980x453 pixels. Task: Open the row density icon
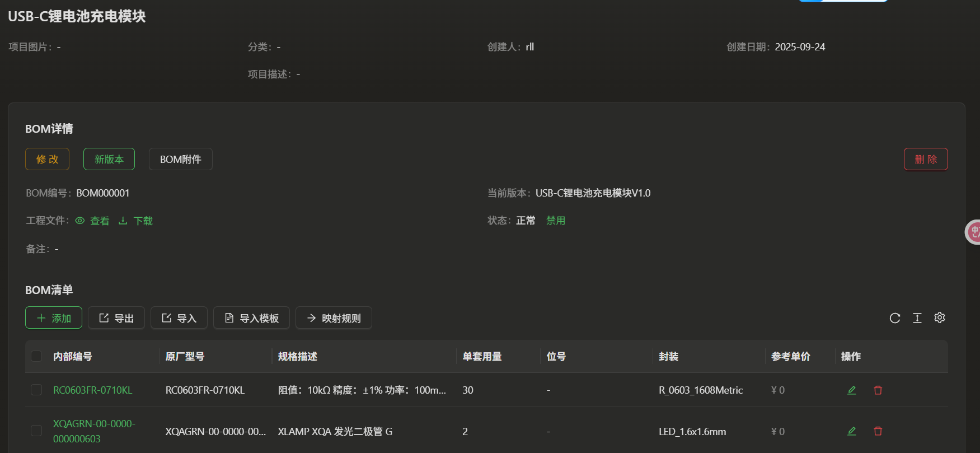tap(917, 318)
